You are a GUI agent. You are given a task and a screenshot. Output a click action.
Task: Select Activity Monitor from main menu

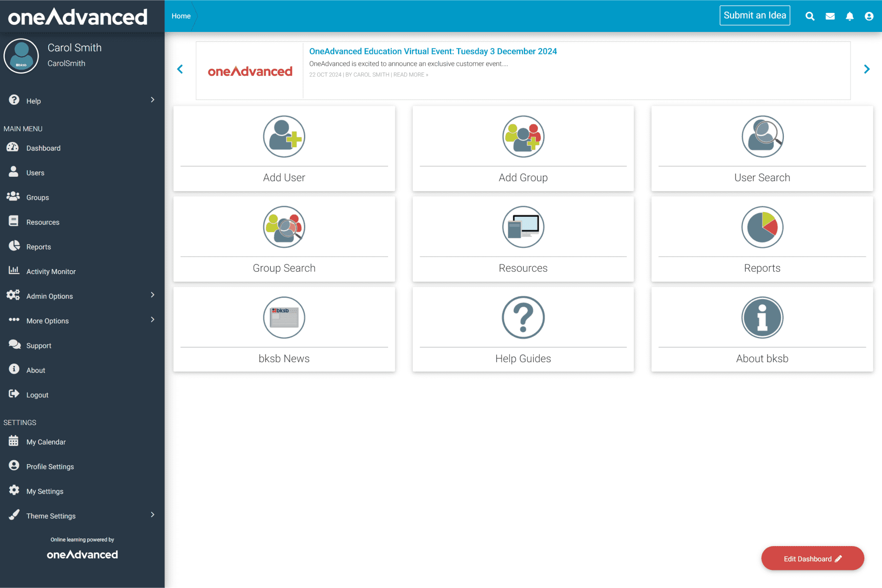tap(51, 272)
